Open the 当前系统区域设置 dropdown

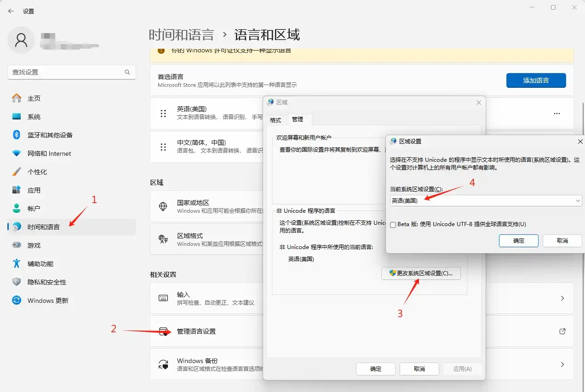tap(486, 200)
